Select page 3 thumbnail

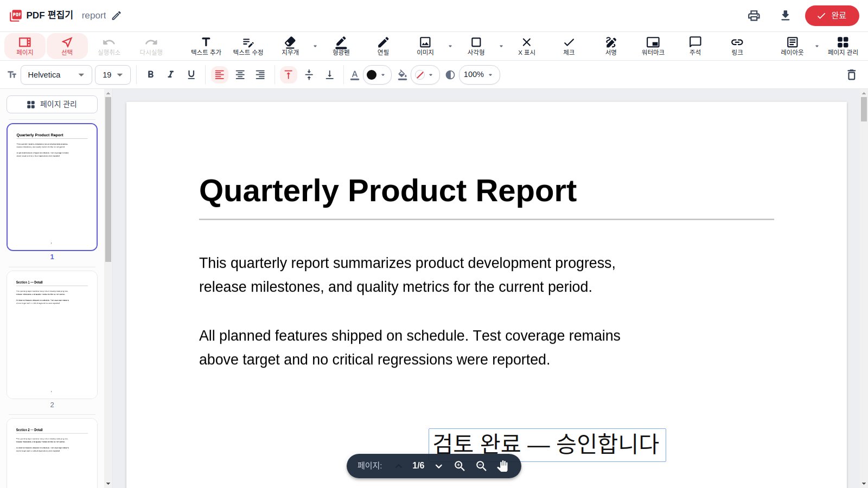[x=52, y=453]
